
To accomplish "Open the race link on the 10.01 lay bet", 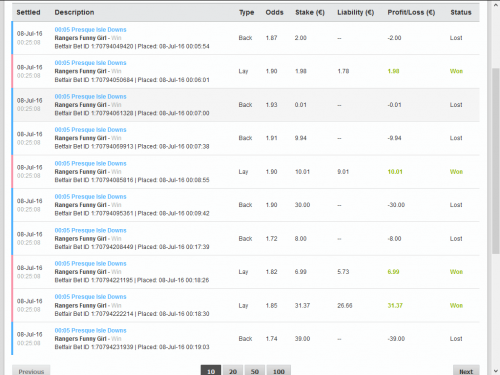I will click(90, 163).
